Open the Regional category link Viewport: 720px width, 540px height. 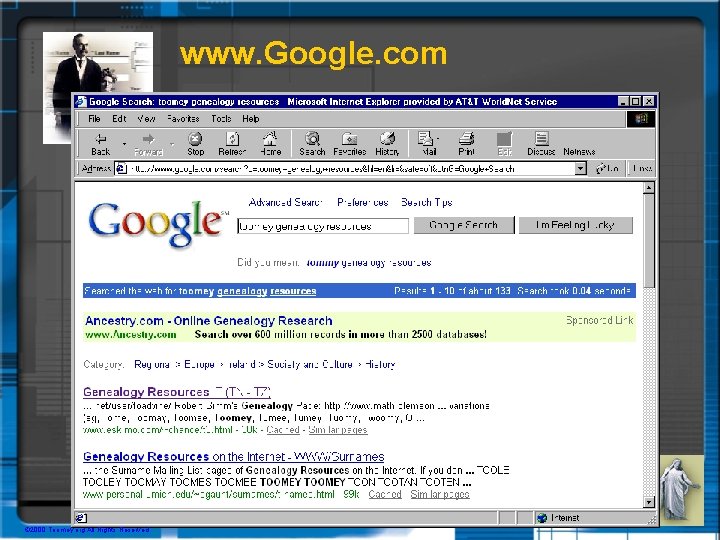pyautogui.click(x=152, y=365)
